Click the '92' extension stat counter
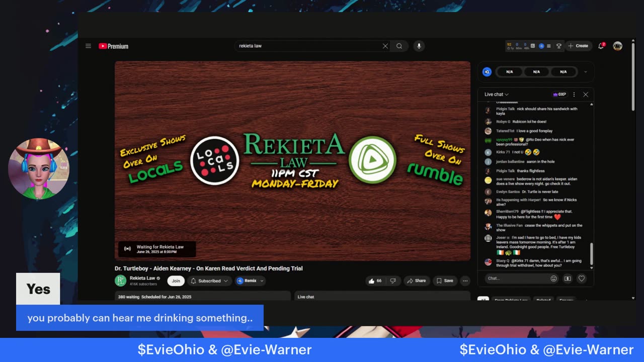This screenshot has width=644, height=362. pos(509,46)
